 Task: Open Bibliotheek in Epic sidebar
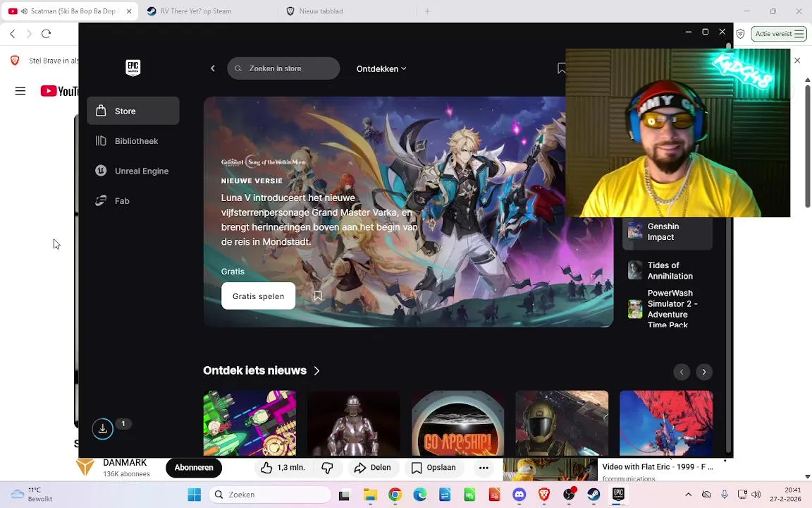coord(133,141)
